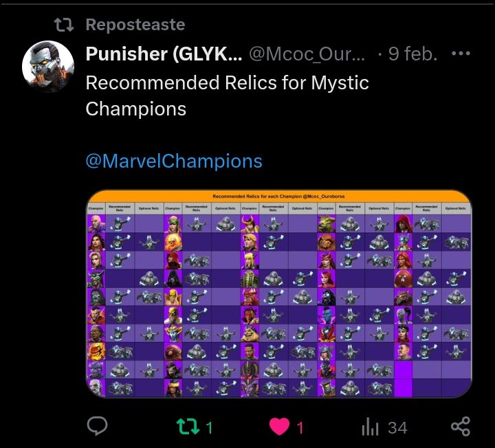Open the Punisher profile avatar
Screen dimensions: 495x448
pyautogui.click(x=48, y=67)
